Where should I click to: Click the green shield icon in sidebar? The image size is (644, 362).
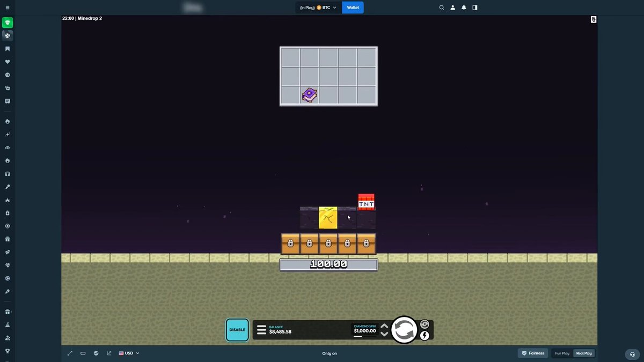tap(8, 23)
